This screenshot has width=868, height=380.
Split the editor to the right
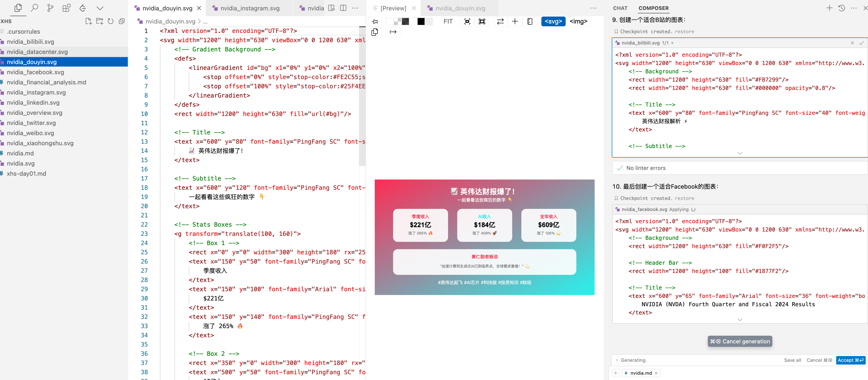pyautogui.click(x=343, y=8)
